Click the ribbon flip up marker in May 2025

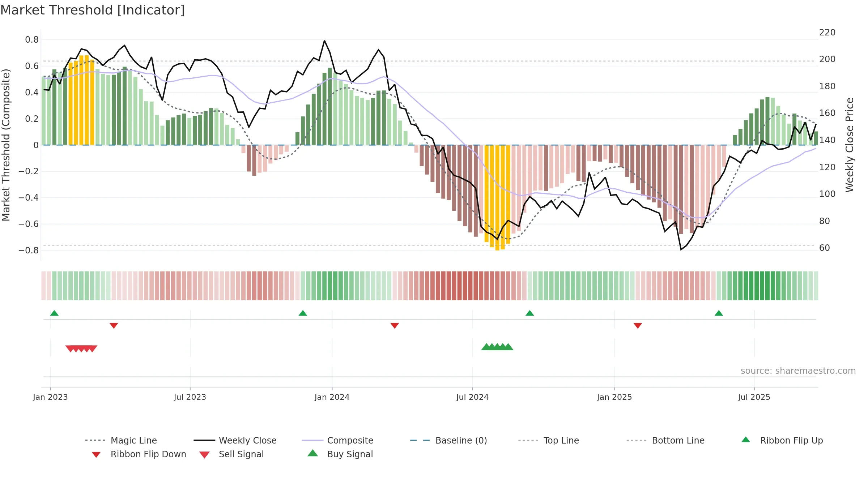pyautogui.click(x=719, y=313)
